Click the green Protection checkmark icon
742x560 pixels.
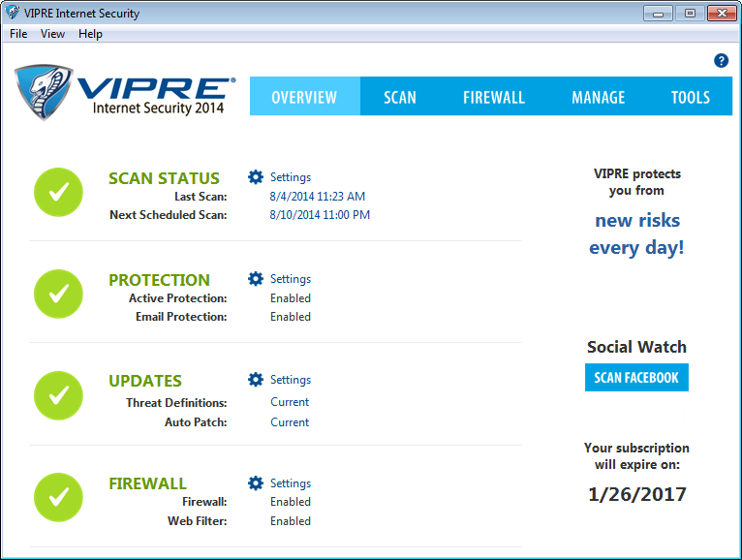[x=58, y=294]
